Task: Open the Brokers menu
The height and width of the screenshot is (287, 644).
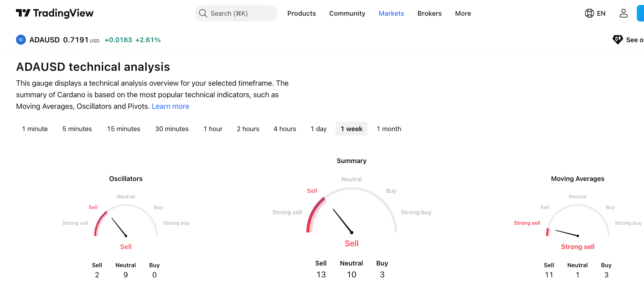Action: tap(429, 13)
